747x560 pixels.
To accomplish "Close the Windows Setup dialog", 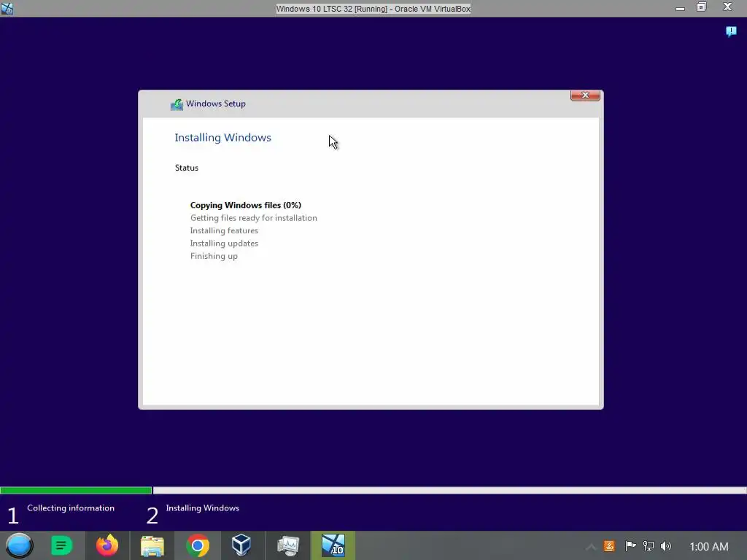I will tap(585, 96).
